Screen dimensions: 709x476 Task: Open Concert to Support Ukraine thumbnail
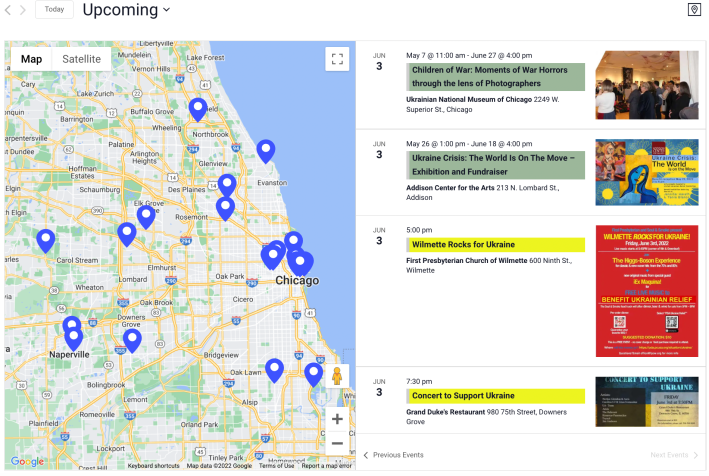tap(647, 402)
